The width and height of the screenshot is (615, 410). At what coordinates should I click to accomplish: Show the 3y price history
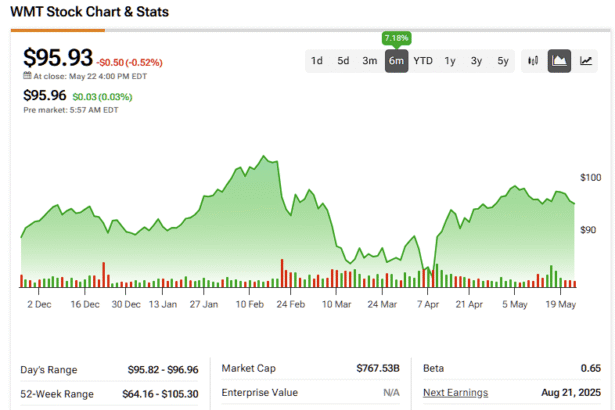pyautogui.click(x=477, y=61)
